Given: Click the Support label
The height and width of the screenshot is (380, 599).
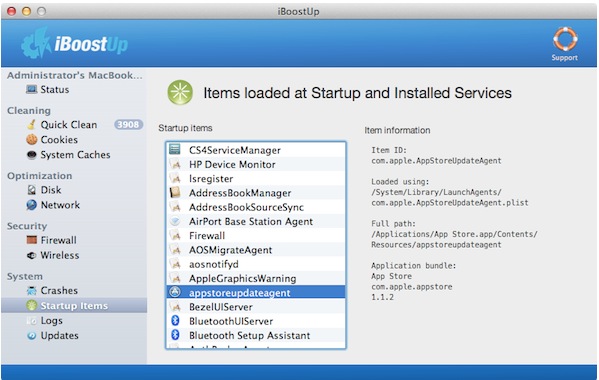Looking at the screenshot, I should pyautogui.click(x=565, y=58).
